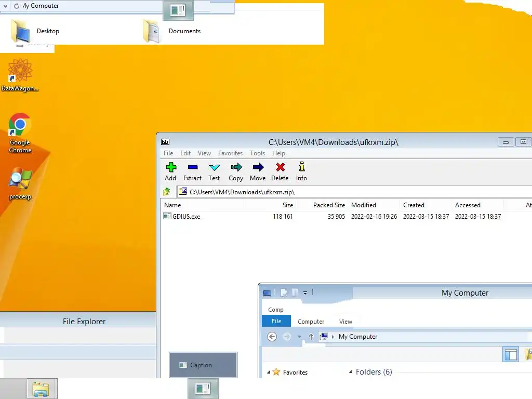The image size is (532, 399).
Task: Sort by Packed Size column
Action: click(x=322, y=205)
